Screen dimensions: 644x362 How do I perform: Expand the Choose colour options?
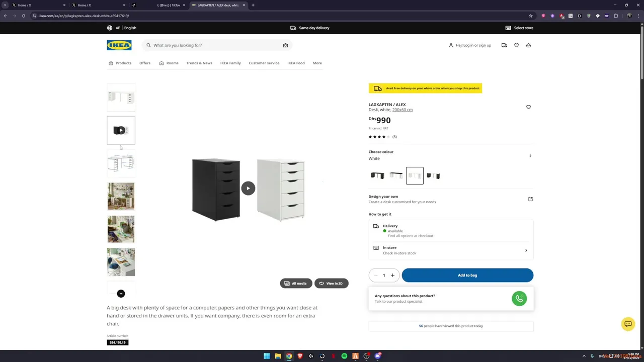click(x=530, y=156)
